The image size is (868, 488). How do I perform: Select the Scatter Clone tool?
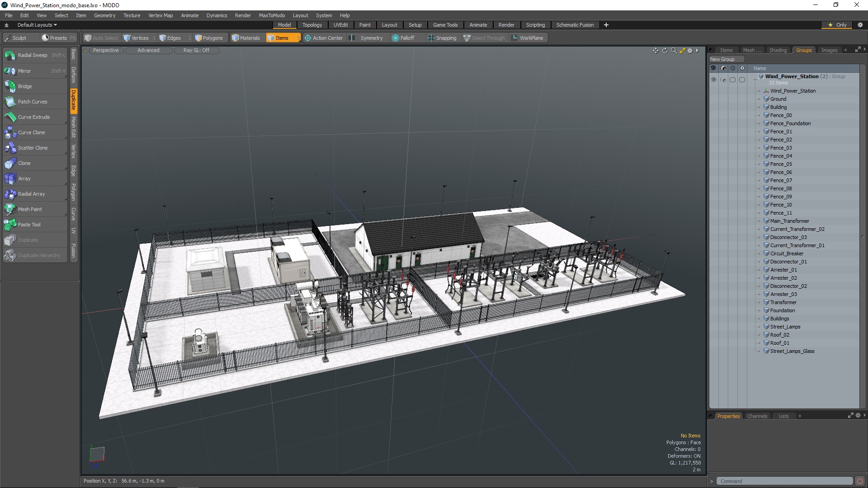[x=33, y=148]
